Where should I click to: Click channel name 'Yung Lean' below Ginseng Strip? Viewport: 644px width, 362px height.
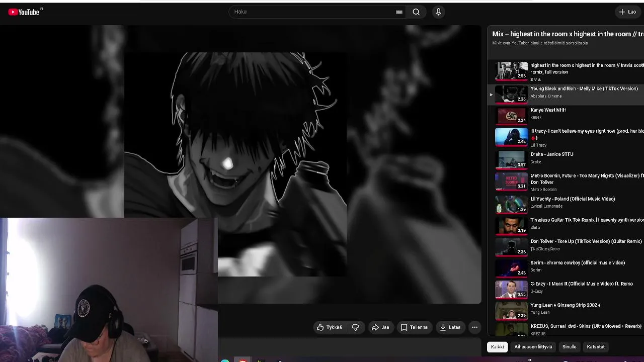click(x=539, y=312)
